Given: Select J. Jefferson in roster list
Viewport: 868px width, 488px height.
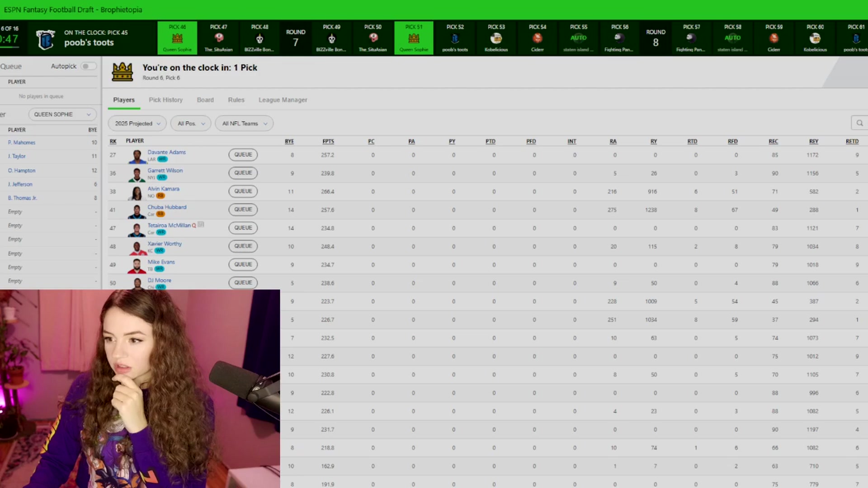Looking at the screenshot, I should click(x=20, y=184).
